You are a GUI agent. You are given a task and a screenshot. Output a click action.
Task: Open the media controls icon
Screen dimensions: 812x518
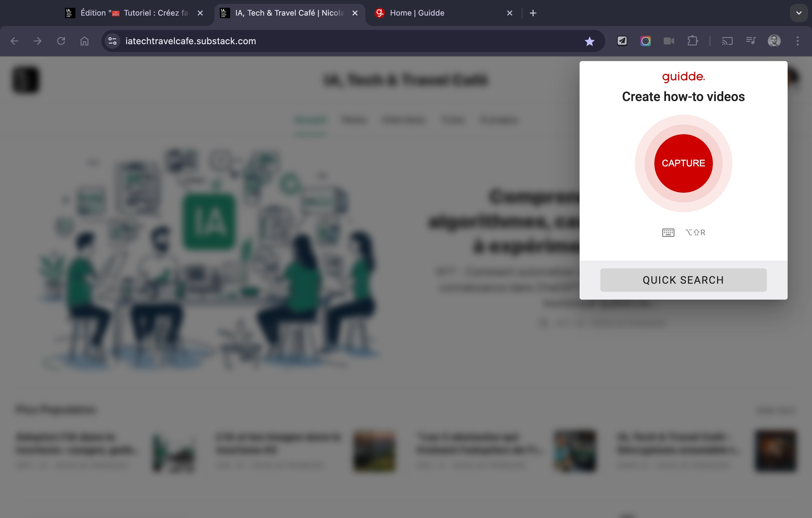coord(751,41)
